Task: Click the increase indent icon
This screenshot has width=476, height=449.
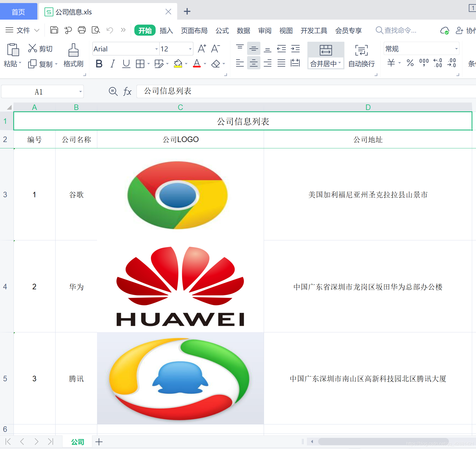Action: (295, 49)
